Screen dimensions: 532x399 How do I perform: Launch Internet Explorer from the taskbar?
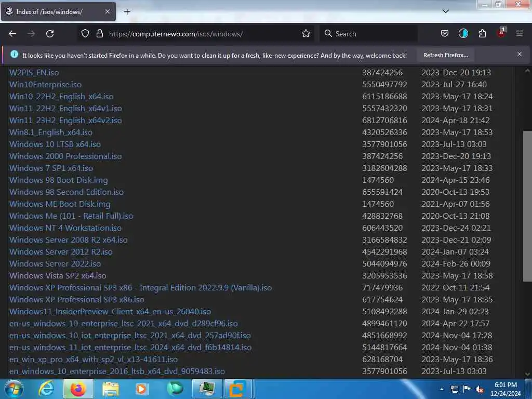46,389
